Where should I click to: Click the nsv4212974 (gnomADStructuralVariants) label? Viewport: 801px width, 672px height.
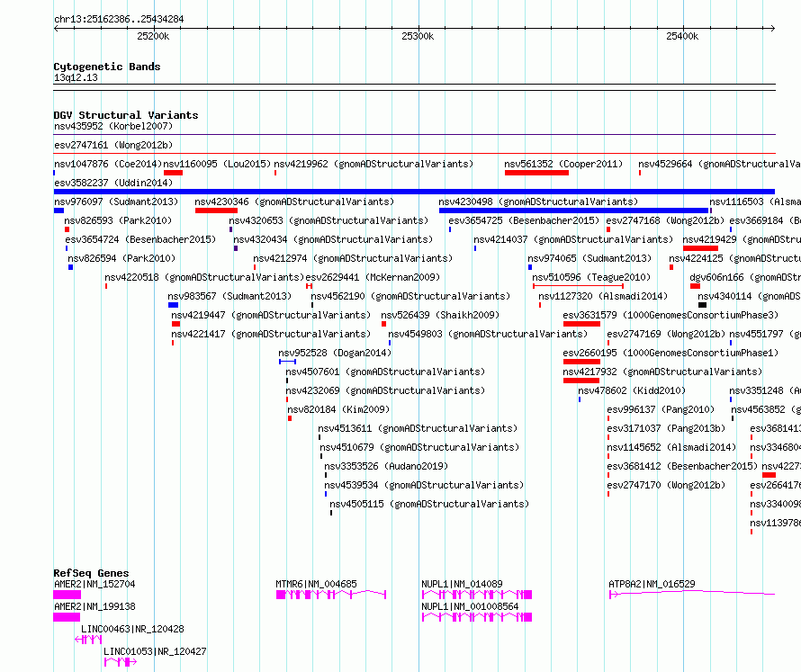pos(353,258)
